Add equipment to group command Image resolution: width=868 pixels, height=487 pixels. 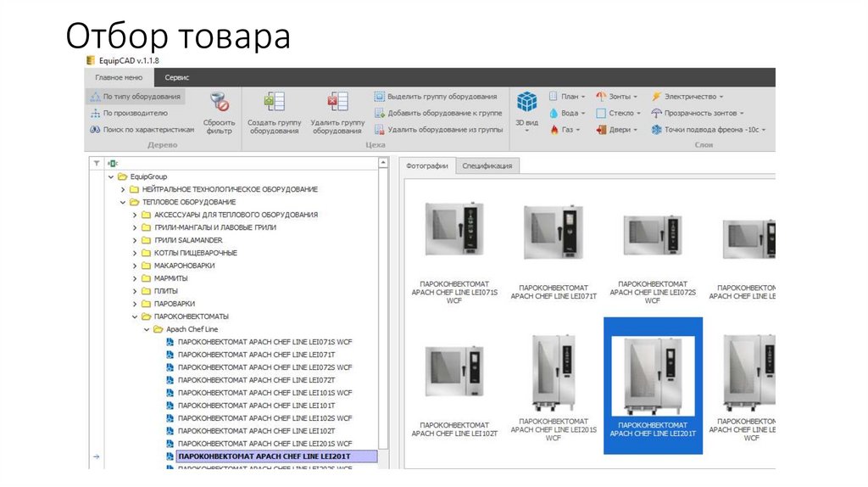[x=438, y=113]
